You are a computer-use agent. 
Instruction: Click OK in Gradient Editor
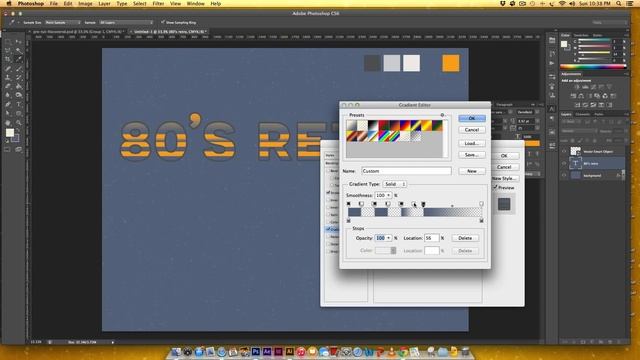[472, 118]
